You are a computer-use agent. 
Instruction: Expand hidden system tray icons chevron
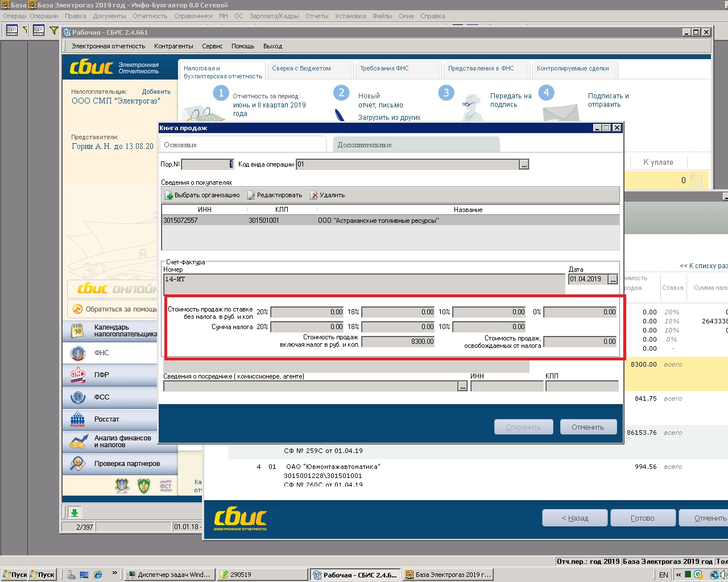click(x=679, y=575)
